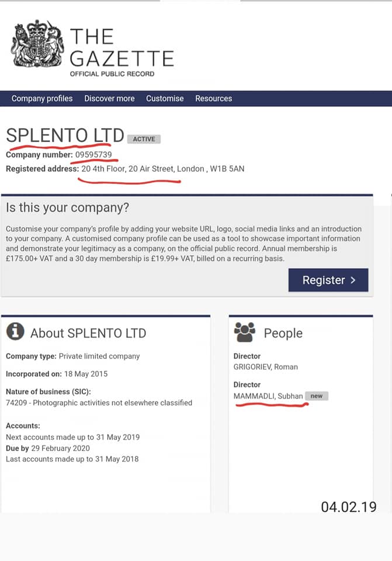This screenshot has width=392, height=561.
Task: Open the Company profiles menu
Action: [x=42, y=98]
